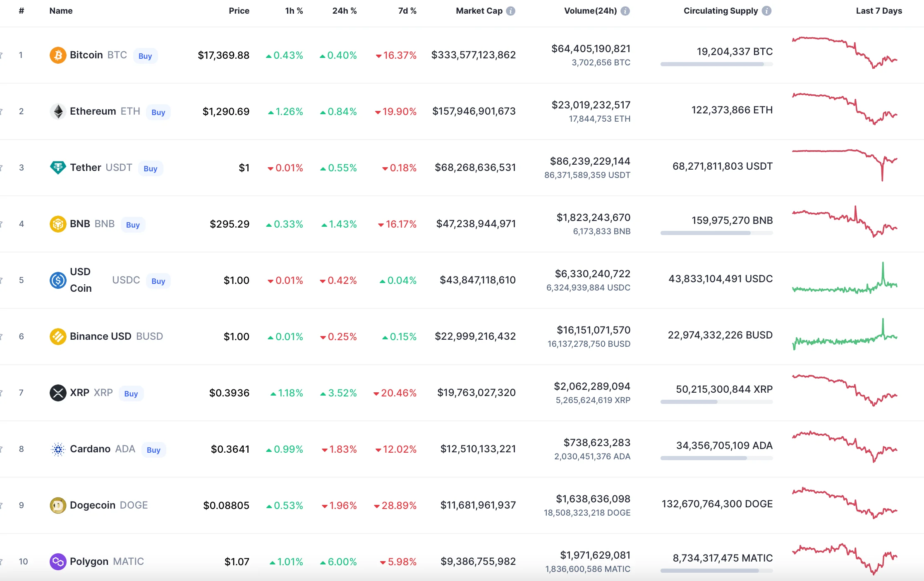Toggle the watchlist star for Polygon
The width and height of the screenshot is (924, 581).
2,562
